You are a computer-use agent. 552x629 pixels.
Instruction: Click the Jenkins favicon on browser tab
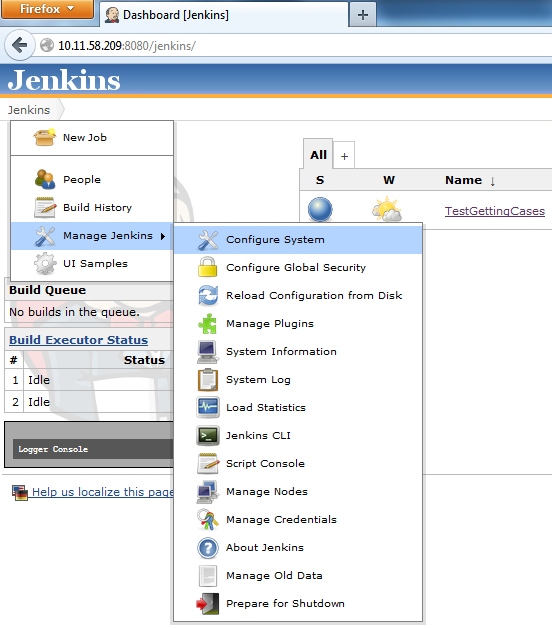point(112,15)
